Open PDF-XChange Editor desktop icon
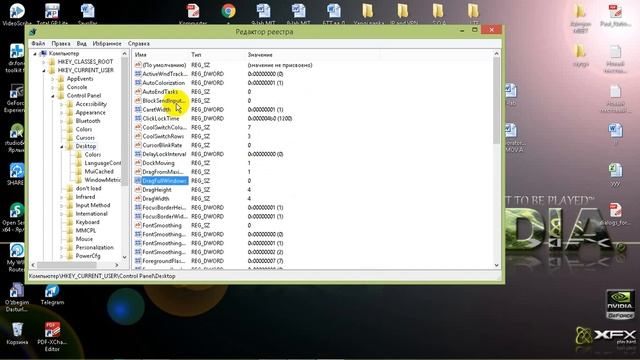Image resolution: width=640 pixels, height=360 pixels. [x=52, y=337]
